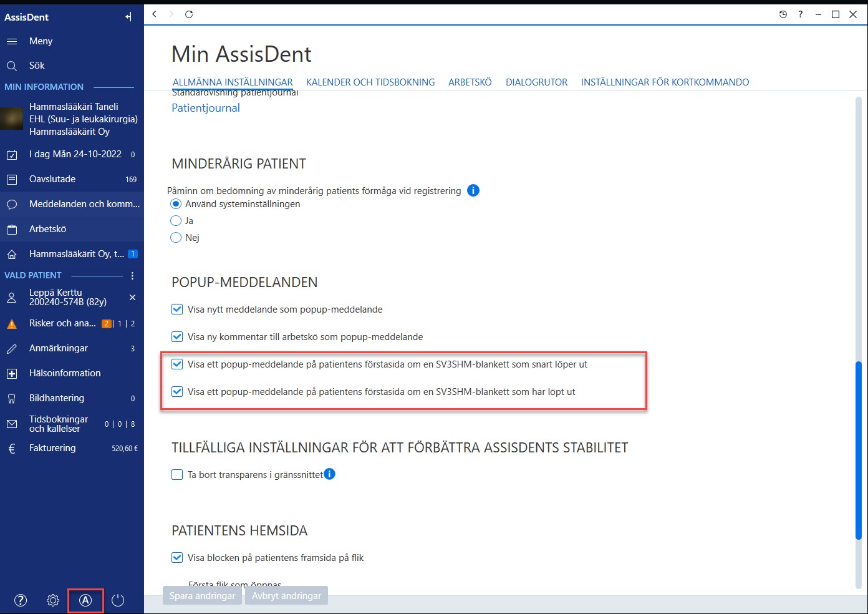Click info icon beside Ta bort transparens
This screenshot has width=868, height=614.
329,474
